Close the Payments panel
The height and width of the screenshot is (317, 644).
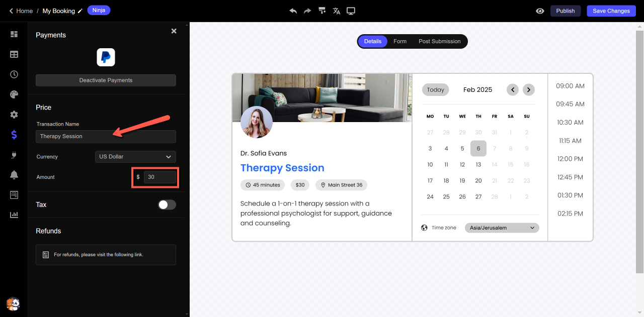tap(174, 31)
